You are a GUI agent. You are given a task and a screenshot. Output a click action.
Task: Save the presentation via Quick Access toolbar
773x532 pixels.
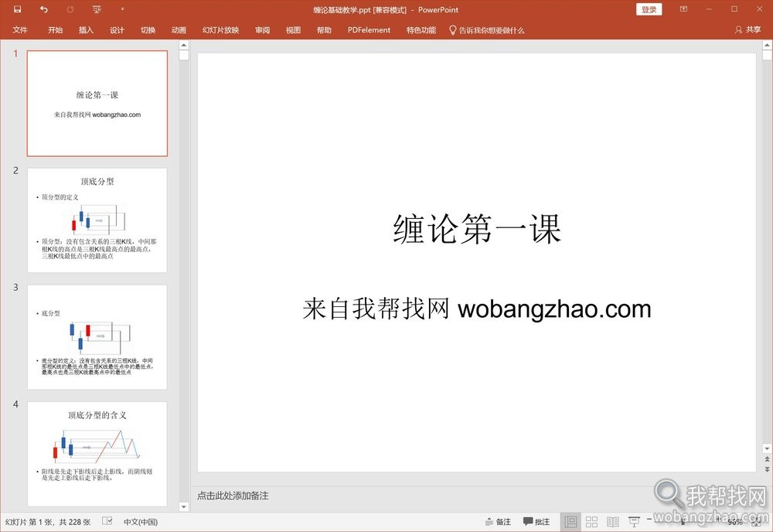(x=17, y=9)
